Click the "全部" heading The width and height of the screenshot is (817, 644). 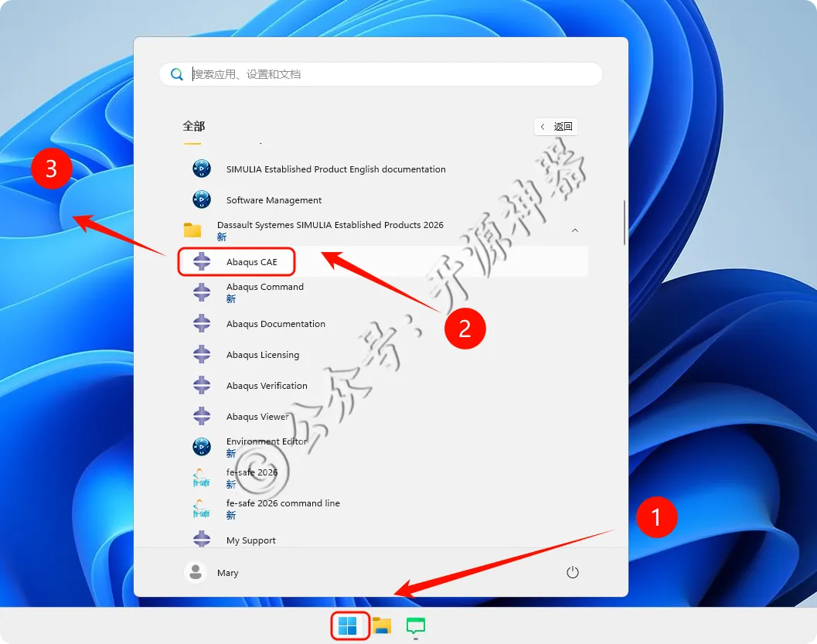pos(193,127)
